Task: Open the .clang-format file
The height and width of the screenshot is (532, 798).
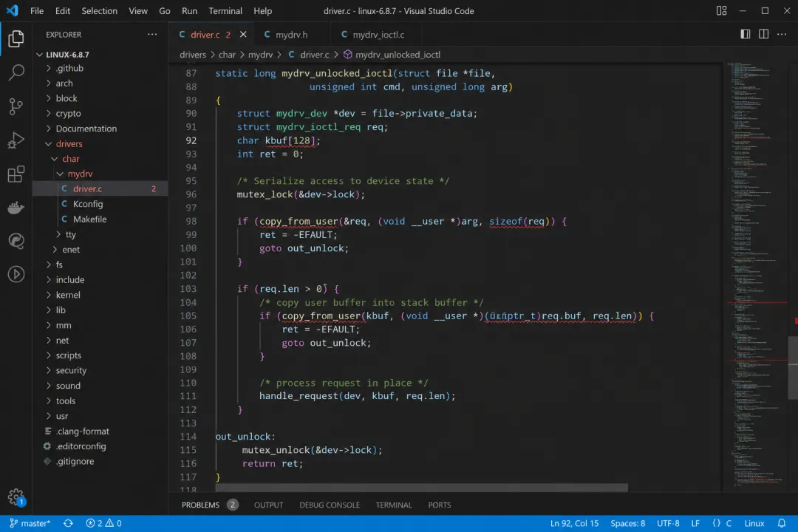Action: click(100, 432)
